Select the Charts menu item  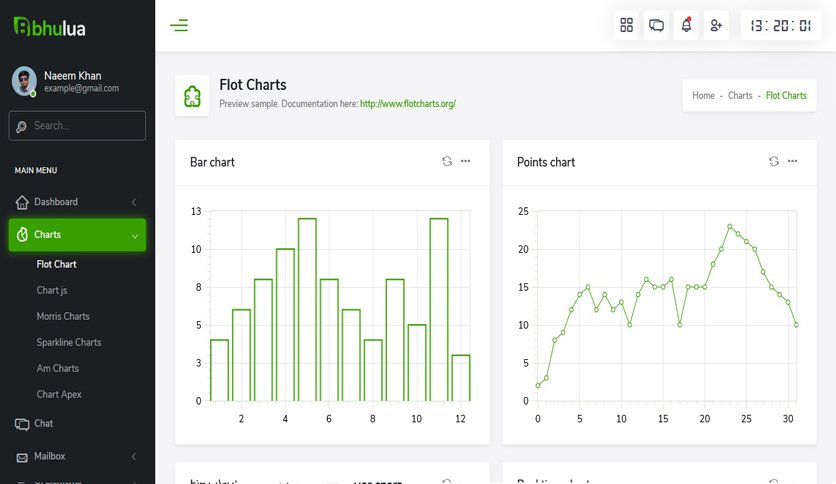77,235
